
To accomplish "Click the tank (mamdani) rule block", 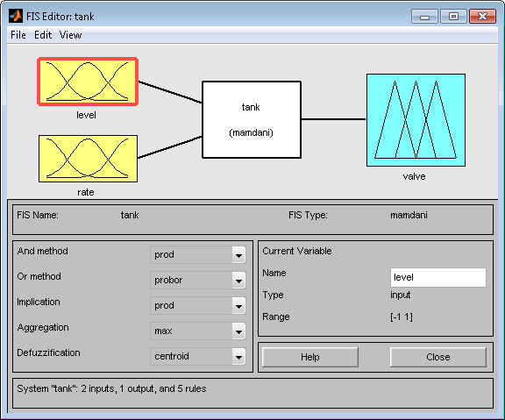I will click(x=252, y=120).
